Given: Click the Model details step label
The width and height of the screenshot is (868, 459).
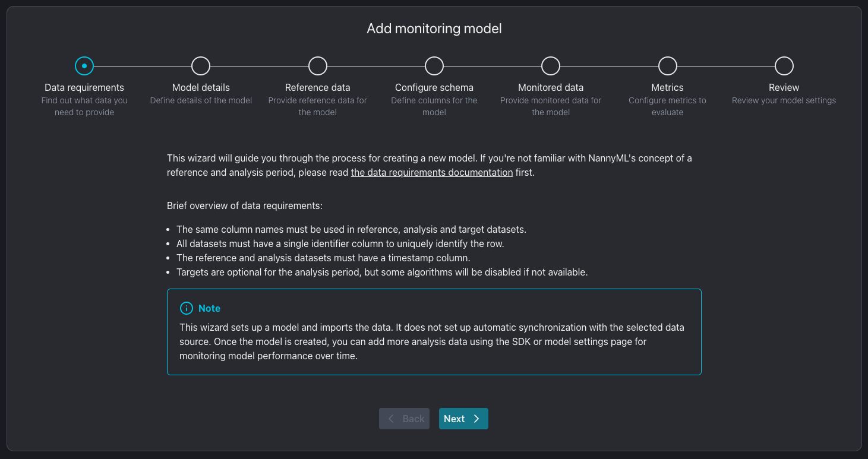Looking at the screenshot, I should click(201, 87).
